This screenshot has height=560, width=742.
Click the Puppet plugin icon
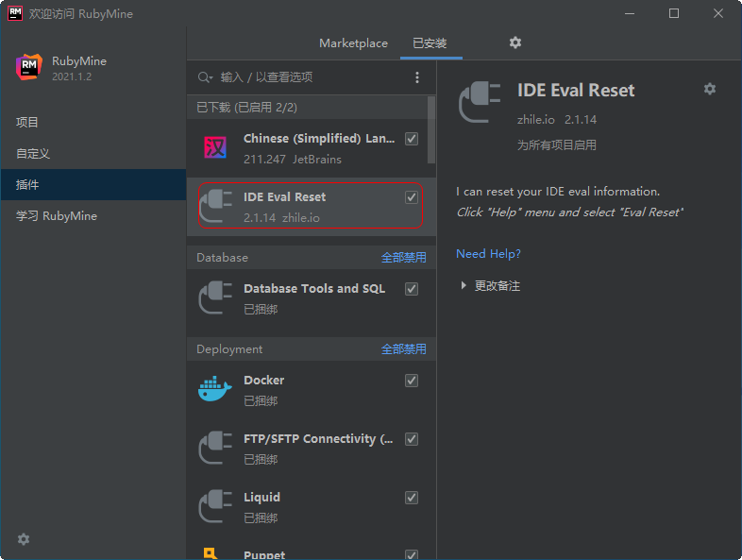coord(211,552)
